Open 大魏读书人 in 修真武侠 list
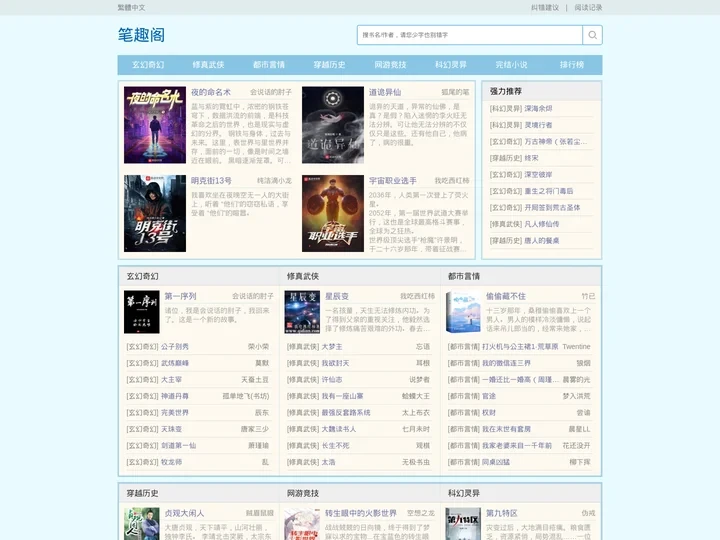Screen dimensions: 720x540 click(338, 429)
